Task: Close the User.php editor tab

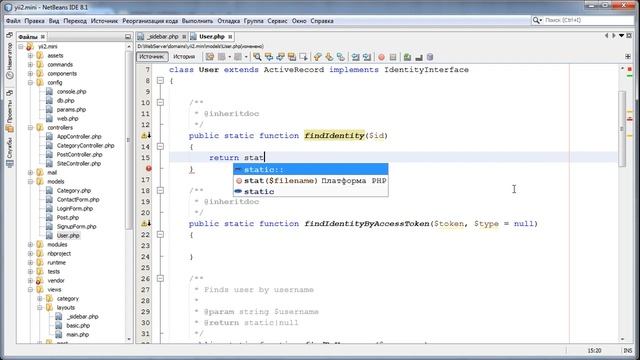Action: pyautogui.click(x=230, y=37)
